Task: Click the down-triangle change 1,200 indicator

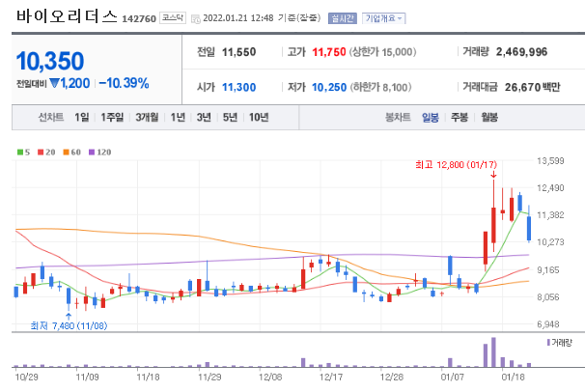Action: coord(70,83)
